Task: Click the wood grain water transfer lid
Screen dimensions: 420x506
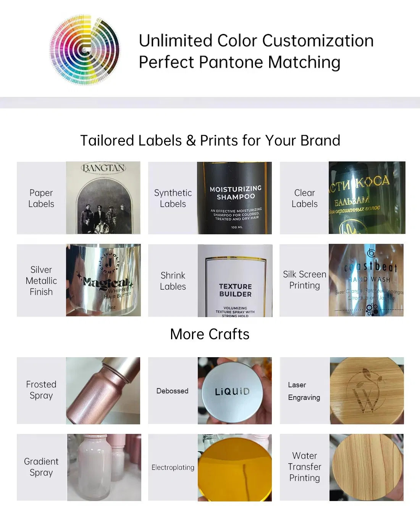Action: click(366, 467)
